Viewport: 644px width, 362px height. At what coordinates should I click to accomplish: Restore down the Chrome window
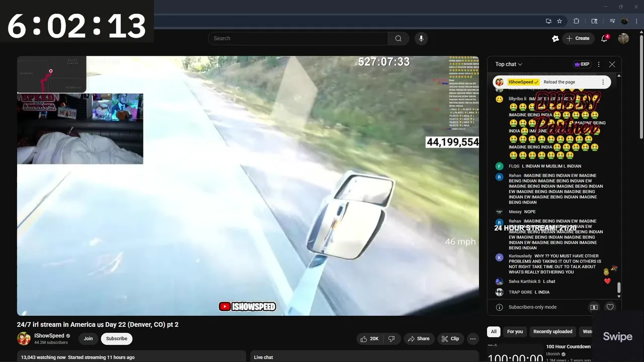[621, 7]
